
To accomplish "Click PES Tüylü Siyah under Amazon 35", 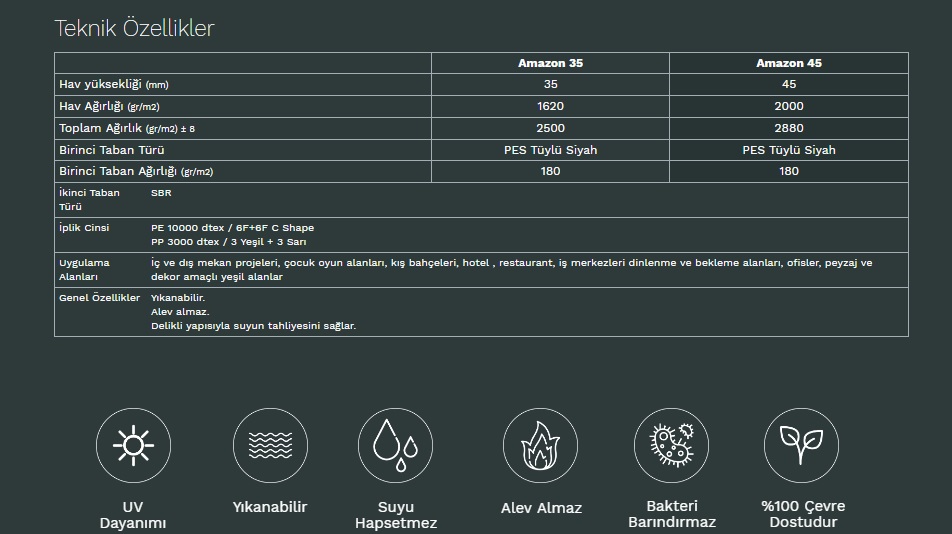I will tap(550, 150).
